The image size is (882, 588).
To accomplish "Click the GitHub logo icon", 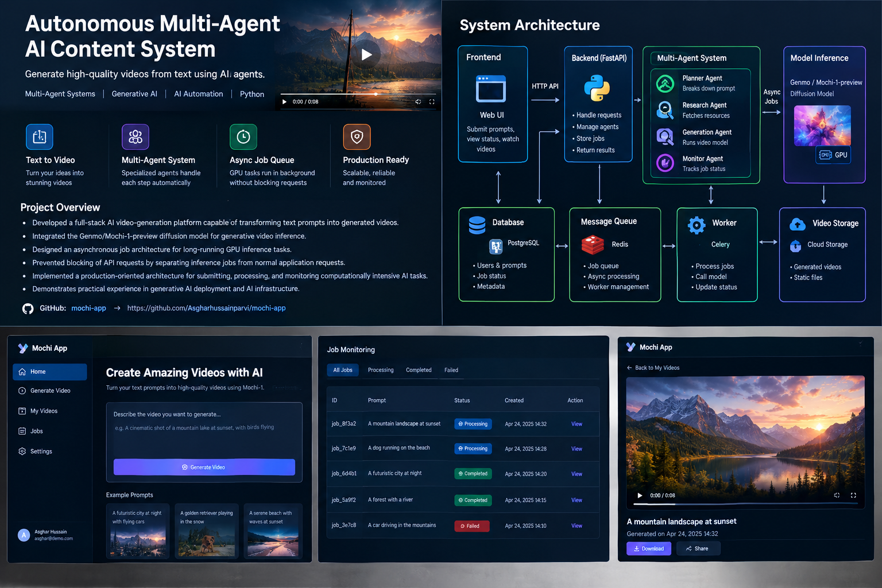I will coord(28,308).
